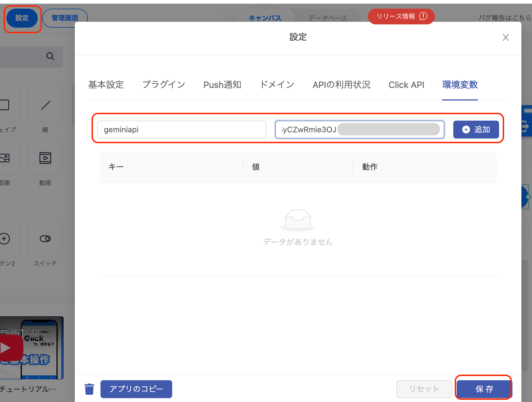Click the アプリのコピー button

pyautogui.click(x=136, y=389)
